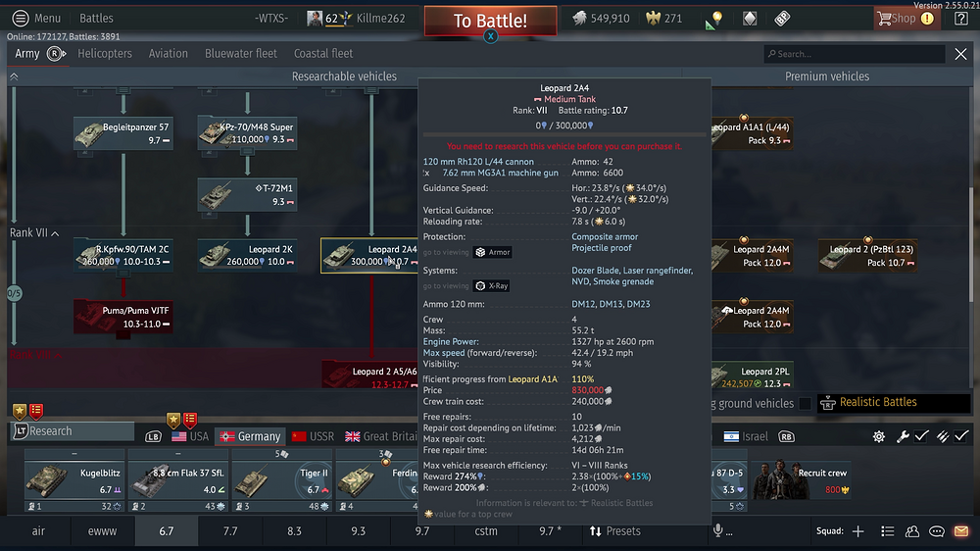Open the Battle Pass BP icon
980x551 pixels.
(x=782, y=18)
